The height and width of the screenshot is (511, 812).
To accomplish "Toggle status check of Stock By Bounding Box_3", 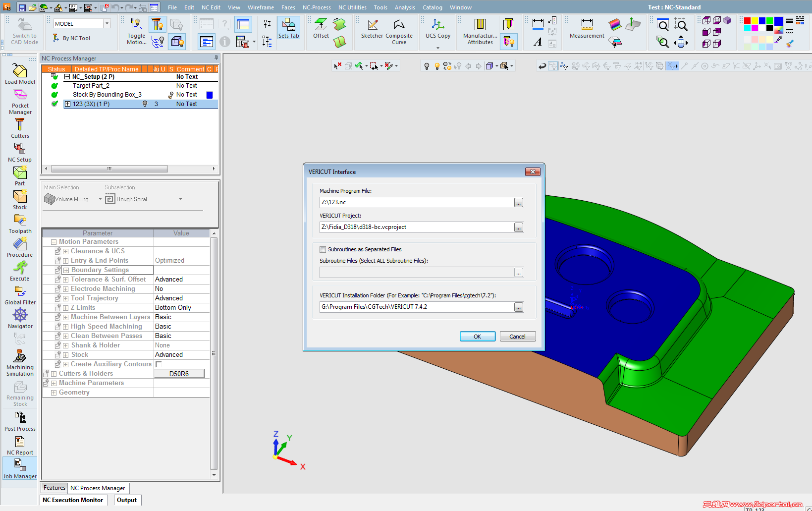I will [54, 95].
